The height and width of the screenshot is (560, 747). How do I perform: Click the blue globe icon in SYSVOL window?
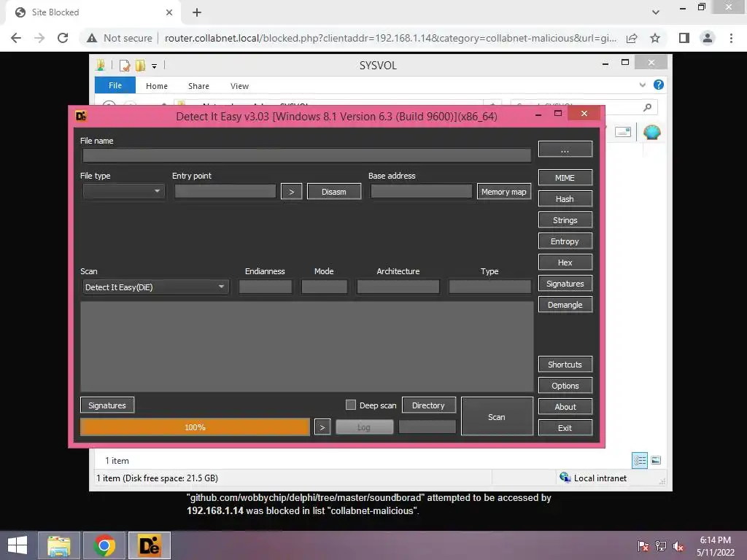[651, 132]
